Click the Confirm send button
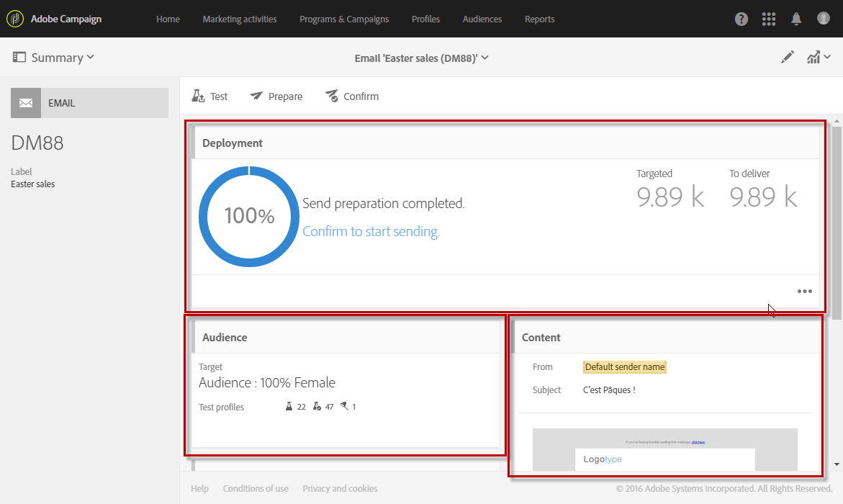This screenshot has width=843, height=504. coord(351,96)
